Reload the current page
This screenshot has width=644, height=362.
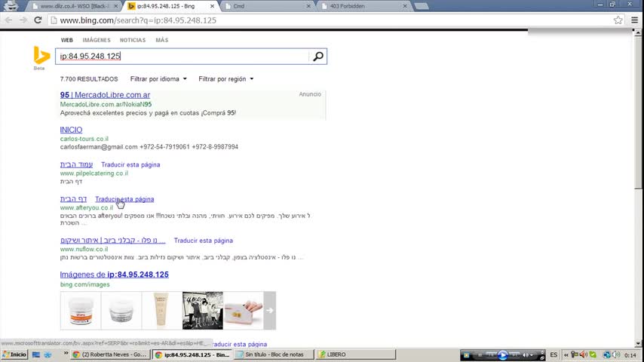coord(38,20)
